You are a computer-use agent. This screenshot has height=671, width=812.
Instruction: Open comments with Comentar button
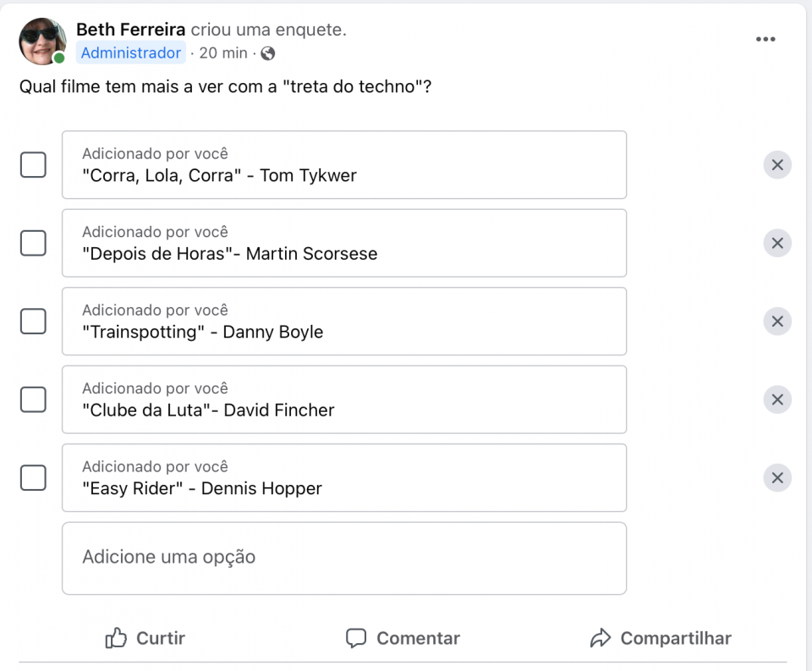point(403,638)
